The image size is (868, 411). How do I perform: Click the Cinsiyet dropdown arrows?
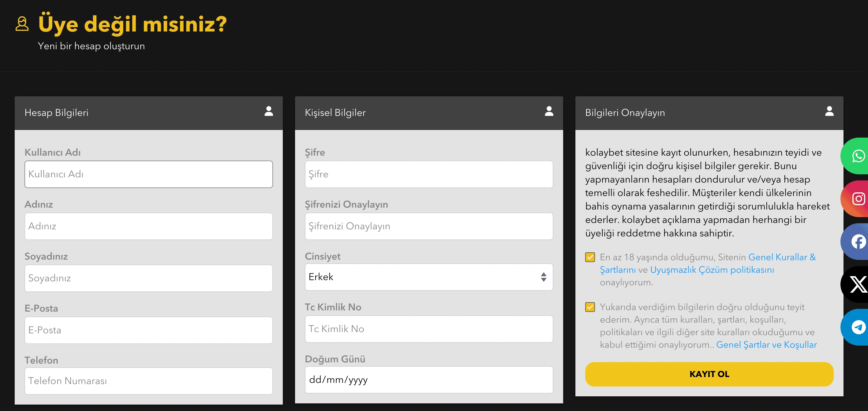543,277
